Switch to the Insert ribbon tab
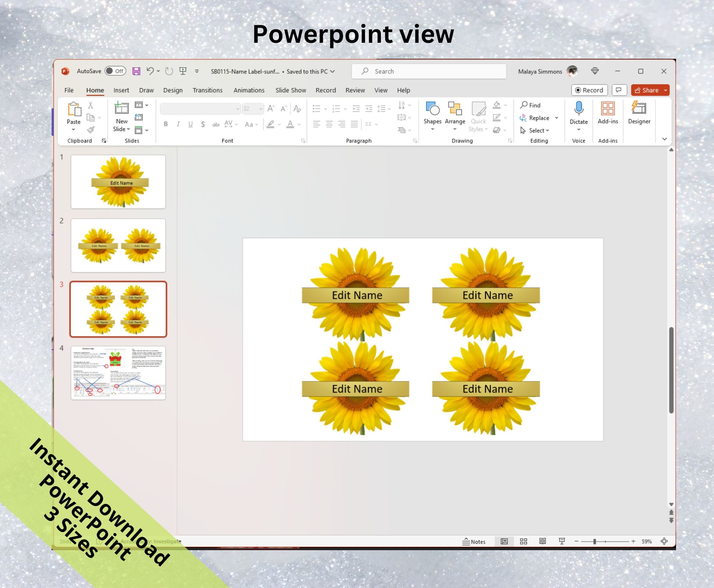 point(121,90)
